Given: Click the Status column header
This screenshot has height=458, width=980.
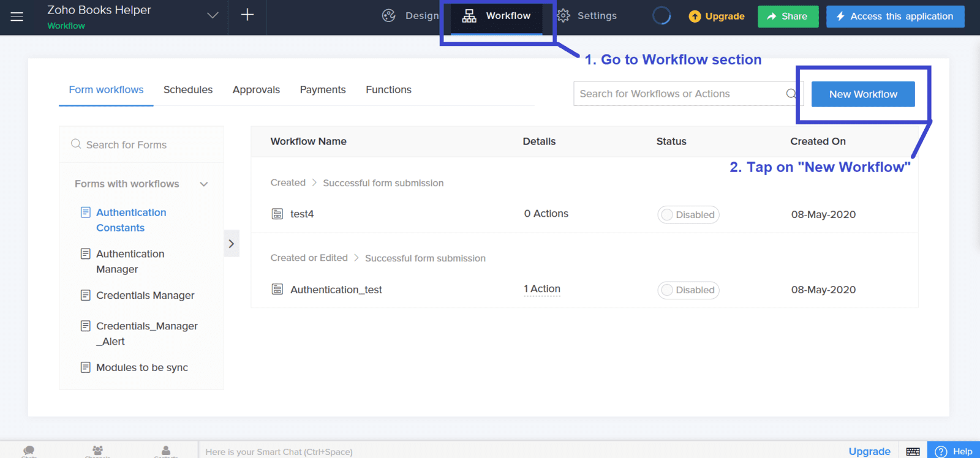Looking at the screenshot, I should [671, 141].
